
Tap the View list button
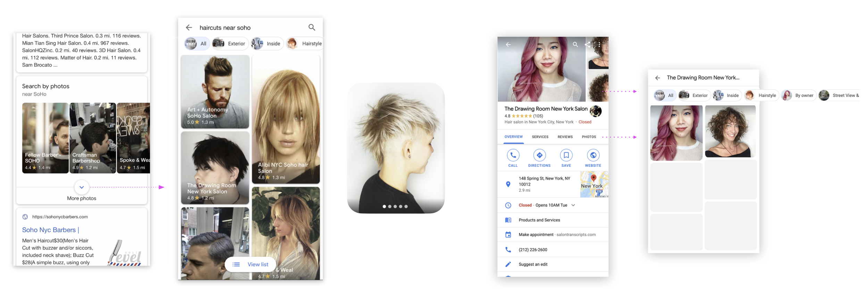[x=251, y=264]
